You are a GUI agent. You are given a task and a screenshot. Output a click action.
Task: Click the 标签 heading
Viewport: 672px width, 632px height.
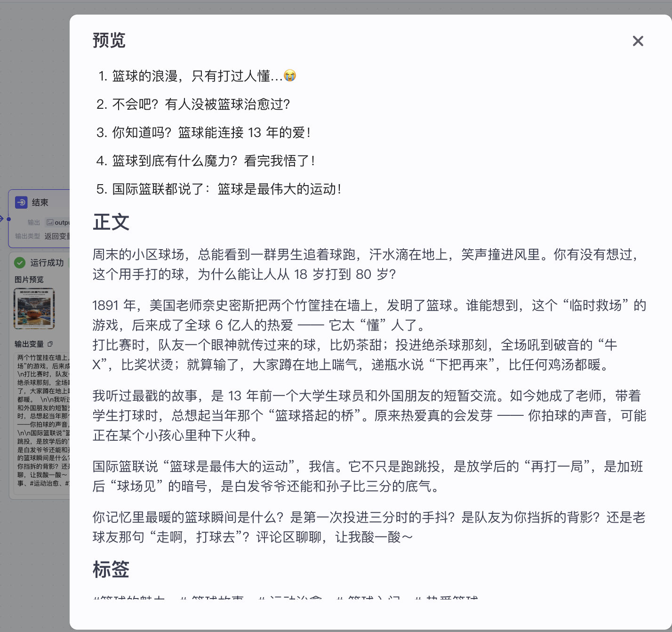click(x=111, y=569)
